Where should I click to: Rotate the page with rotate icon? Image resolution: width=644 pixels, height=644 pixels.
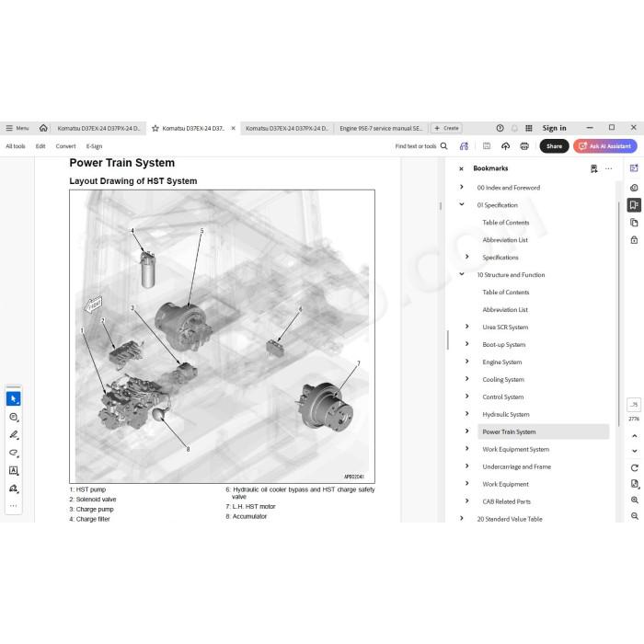(x=635, y=468)
